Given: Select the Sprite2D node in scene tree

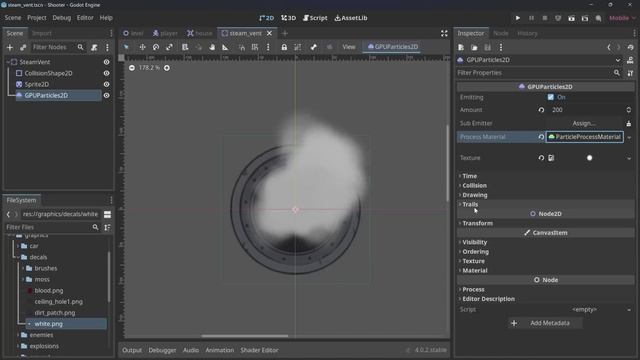Looking at the screenshot, I should pos(37,84).
